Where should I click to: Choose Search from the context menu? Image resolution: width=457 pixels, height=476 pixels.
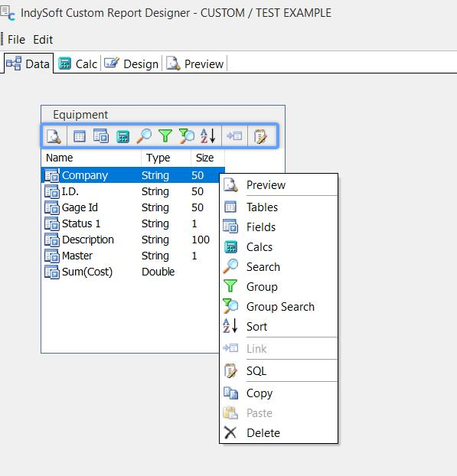[x=279, y=267]
